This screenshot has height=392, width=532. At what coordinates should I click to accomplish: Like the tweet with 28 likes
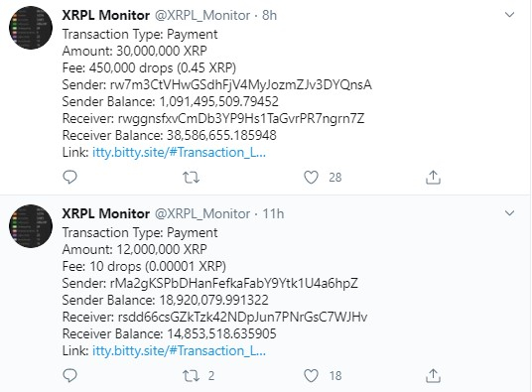coord(311,178)
